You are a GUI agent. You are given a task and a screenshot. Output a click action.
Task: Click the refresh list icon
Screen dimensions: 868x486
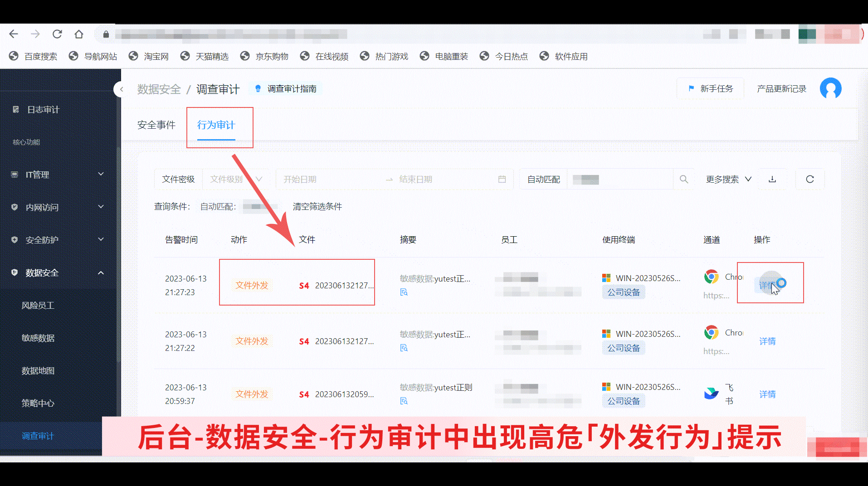click(810, 179)
